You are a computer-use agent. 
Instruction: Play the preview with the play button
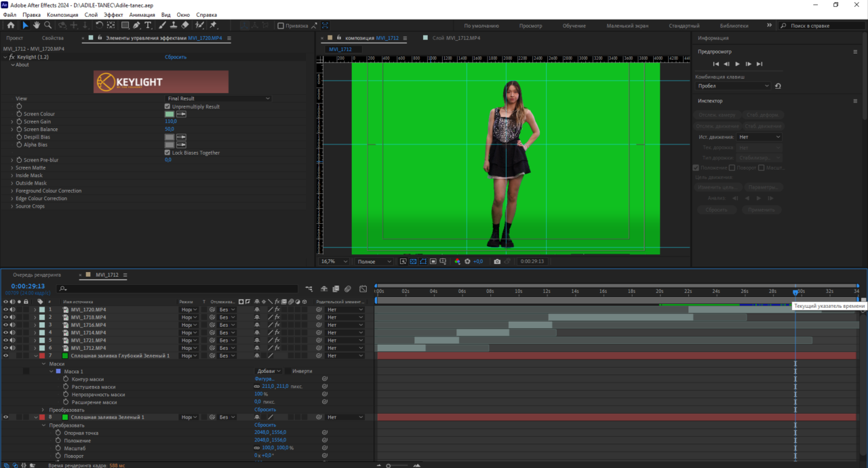(737, 64)
